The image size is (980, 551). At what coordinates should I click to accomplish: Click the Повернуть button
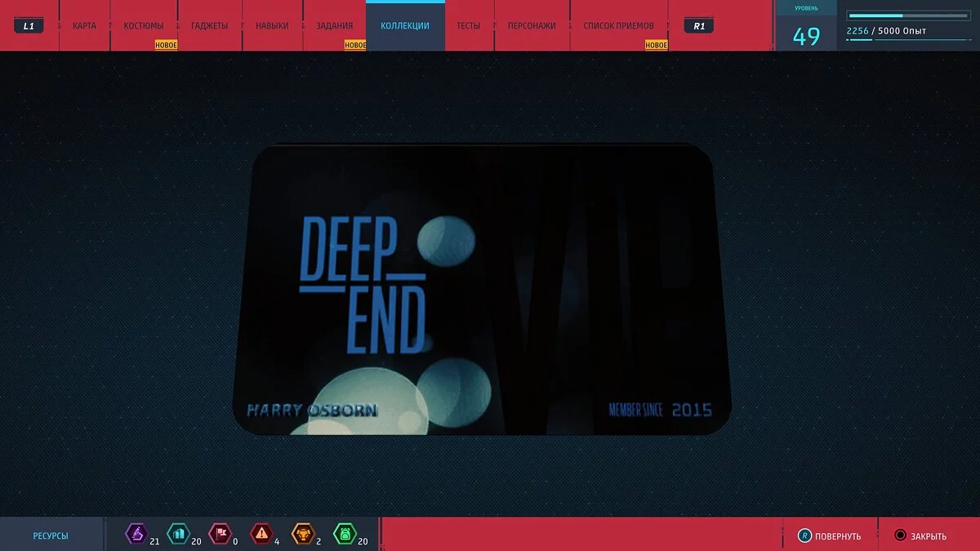[x=831, y=535]
